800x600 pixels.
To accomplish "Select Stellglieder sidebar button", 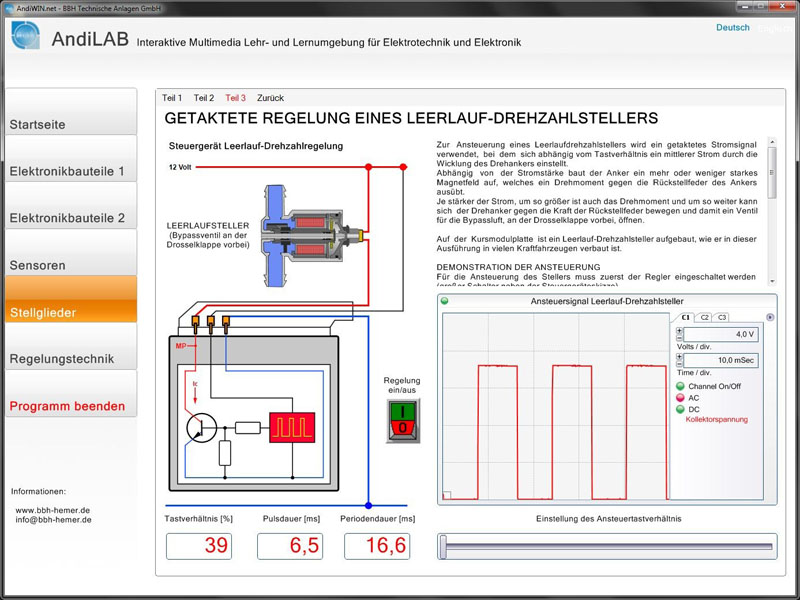I will [x=71, y=299].
